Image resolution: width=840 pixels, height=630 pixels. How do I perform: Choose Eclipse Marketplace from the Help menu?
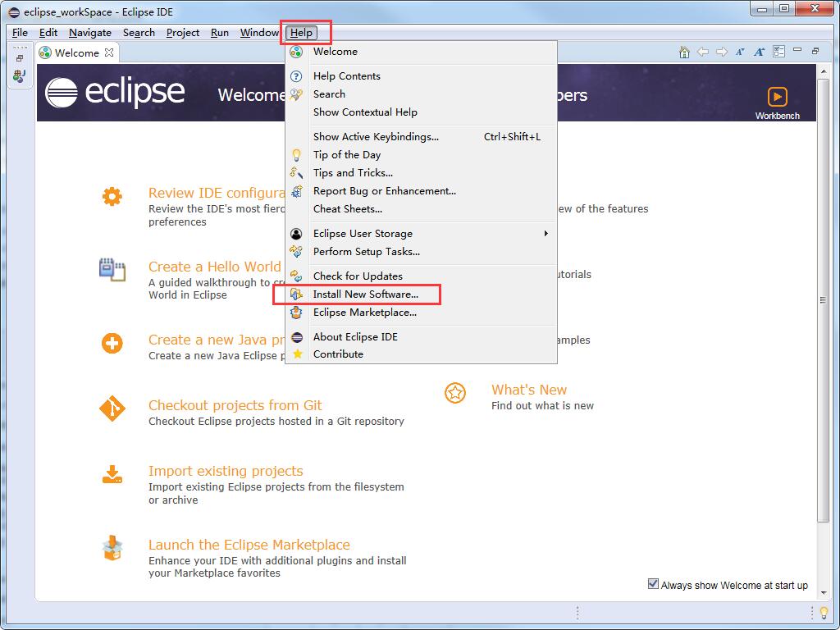[364, 313]
